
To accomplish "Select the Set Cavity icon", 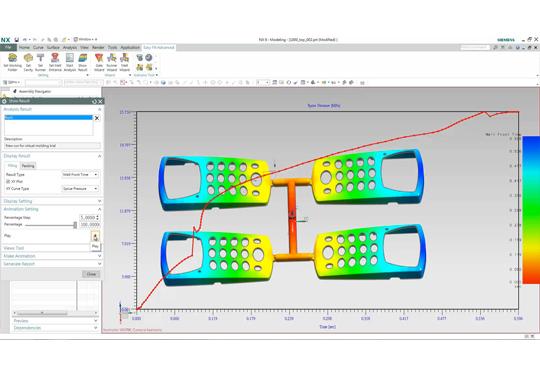I will (28, 62).
